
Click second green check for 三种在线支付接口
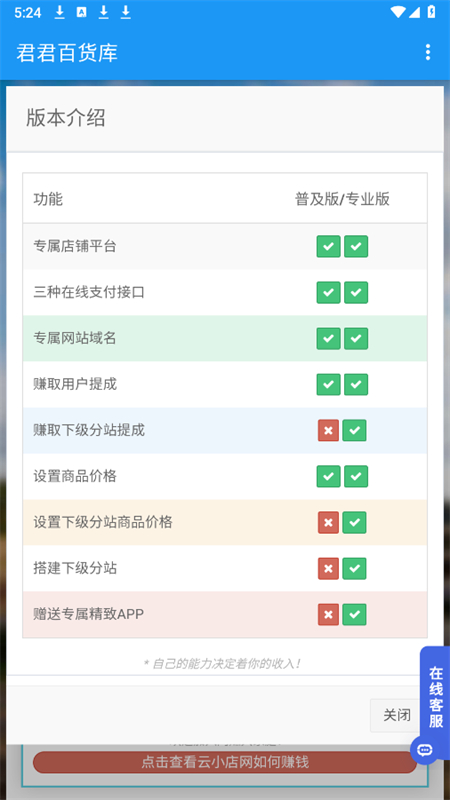click(356, 293)
